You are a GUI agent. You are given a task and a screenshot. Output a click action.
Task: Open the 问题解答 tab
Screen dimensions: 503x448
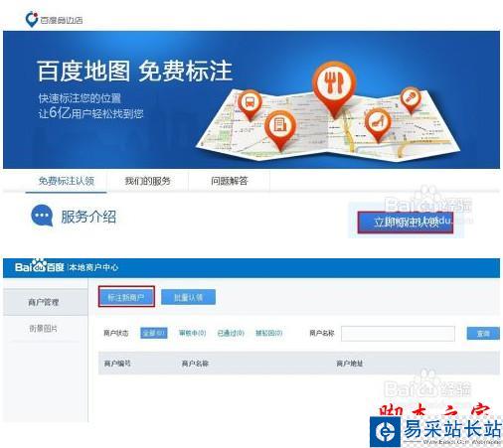230,181
